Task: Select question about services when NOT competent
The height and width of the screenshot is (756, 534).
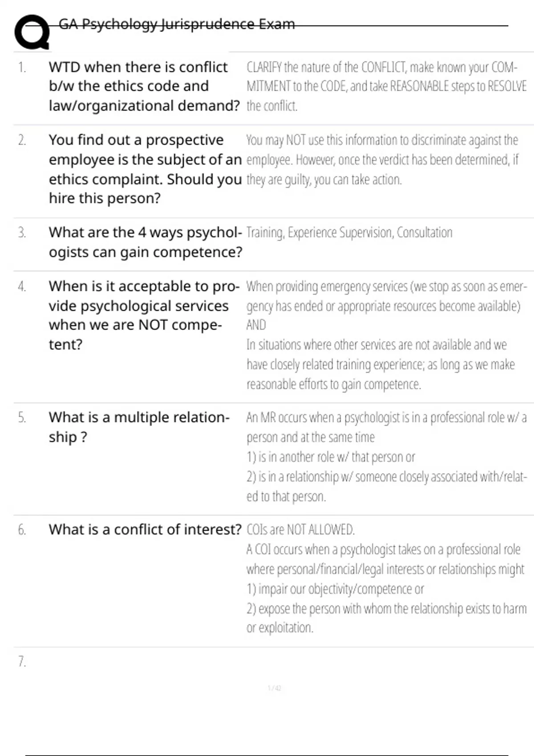Action: click(144, 315)
